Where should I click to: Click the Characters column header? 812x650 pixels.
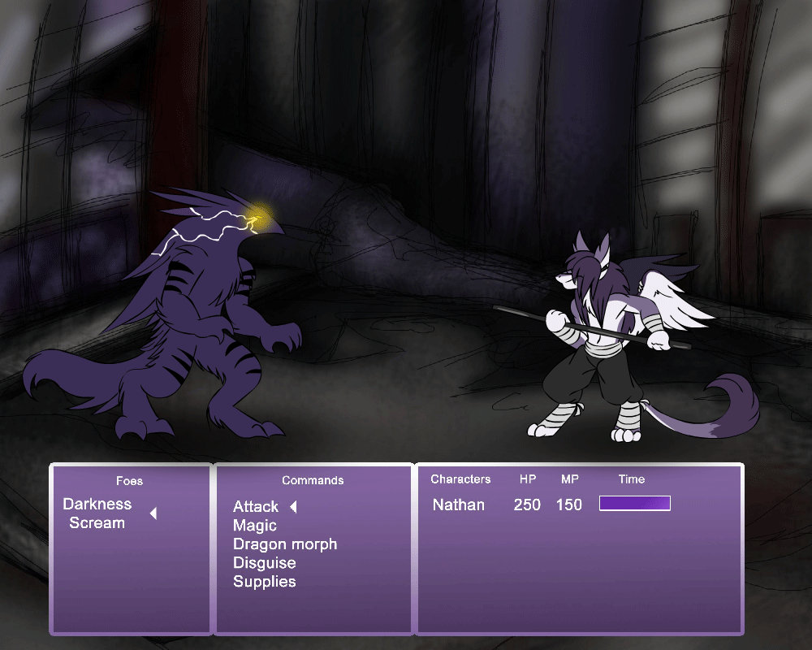pos(460,479)
